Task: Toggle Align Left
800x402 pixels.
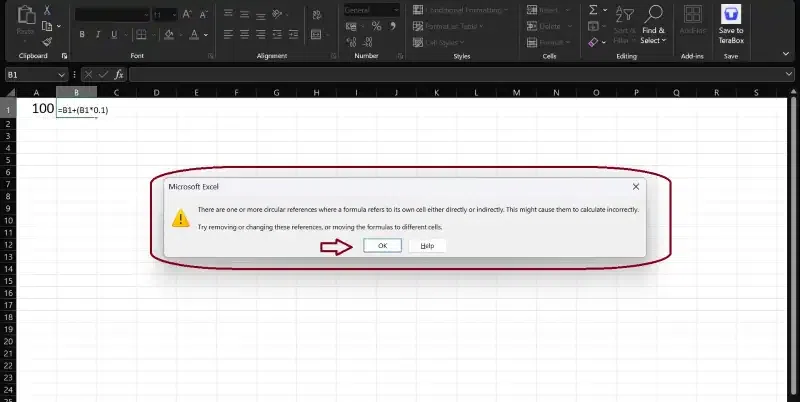Action: [x=229, y=35]
